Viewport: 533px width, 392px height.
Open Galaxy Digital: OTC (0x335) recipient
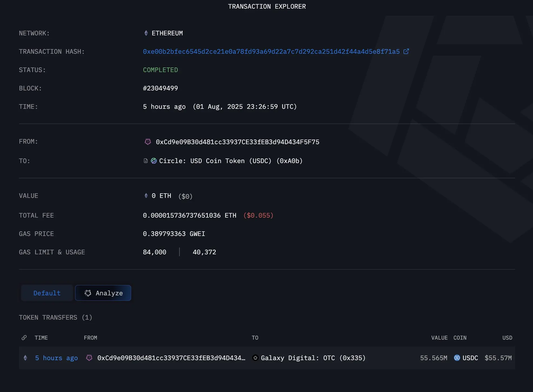click(x=313, y=358)
